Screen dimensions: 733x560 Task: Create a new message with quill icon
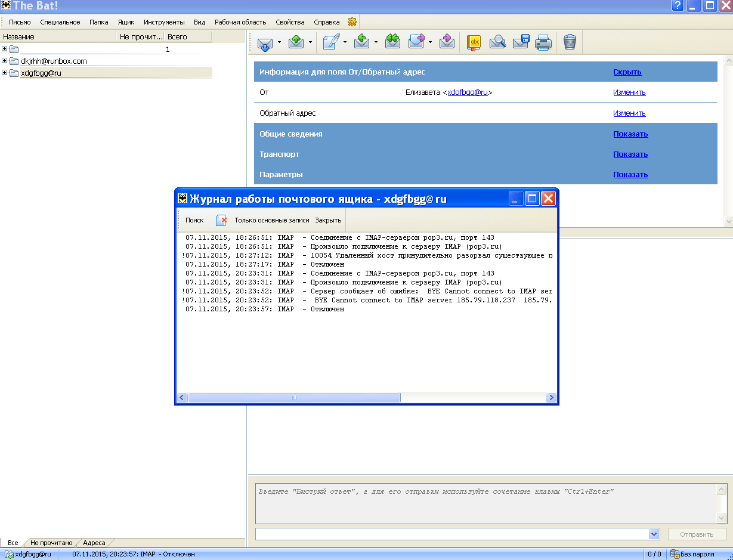331,42
